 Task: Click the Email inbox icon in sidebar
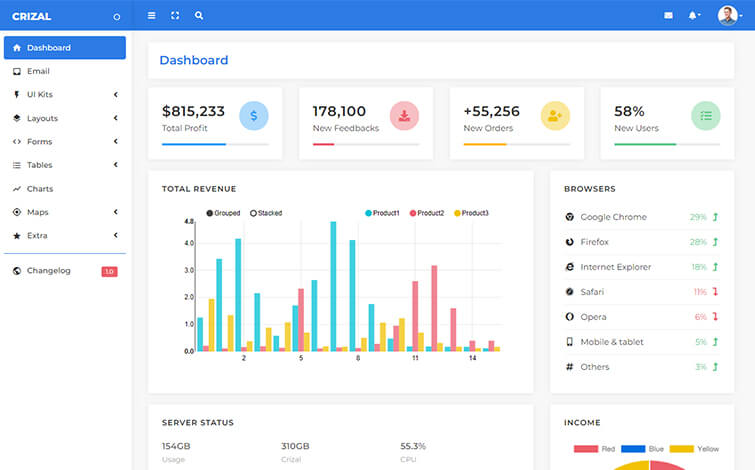[17, 71]
